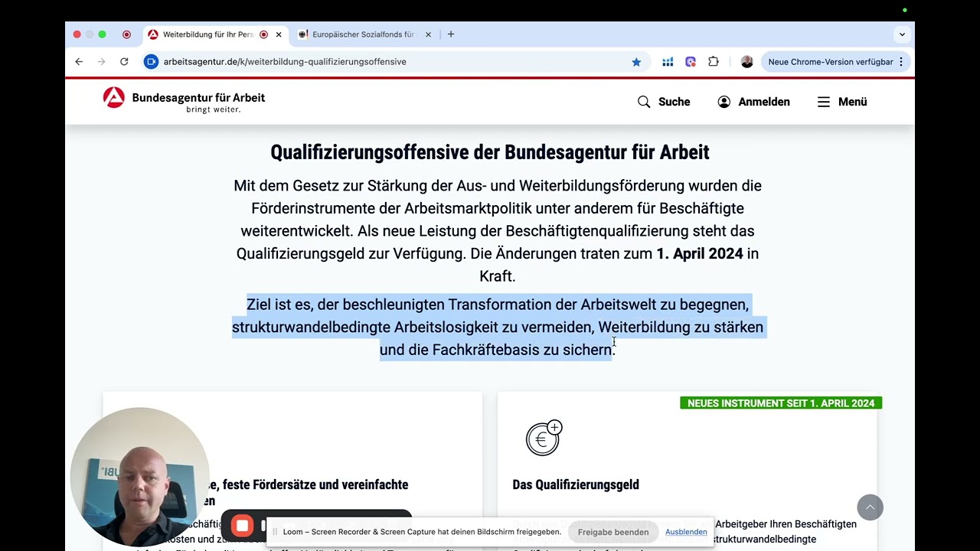Click the browser forward arrow

pyautogui.click(x=101, y=62)
